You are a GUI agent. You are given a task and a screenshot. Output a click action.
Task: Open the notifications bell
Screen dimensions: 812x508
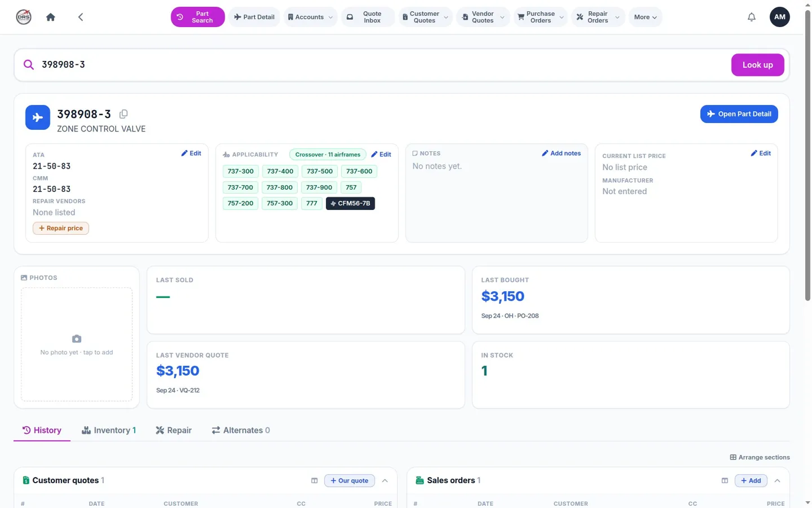(x=751, y=17)
